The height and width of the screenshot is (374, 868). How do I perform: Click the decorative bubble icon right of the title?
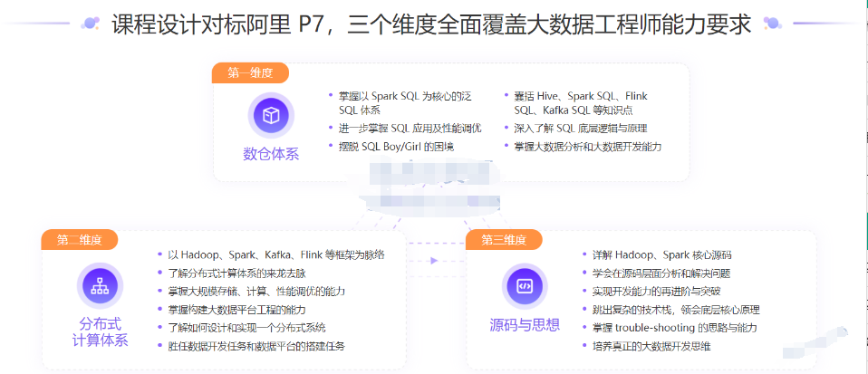772,24
